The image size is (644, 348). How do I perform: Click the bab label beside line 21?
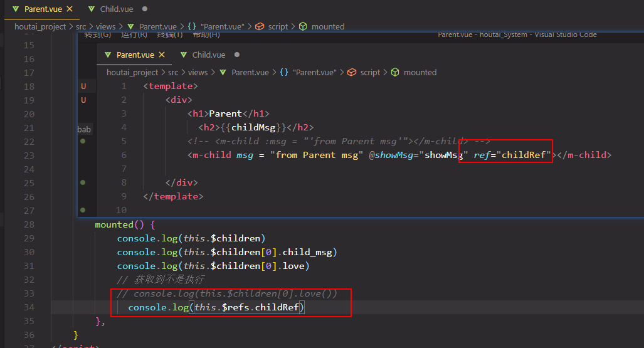84,129
